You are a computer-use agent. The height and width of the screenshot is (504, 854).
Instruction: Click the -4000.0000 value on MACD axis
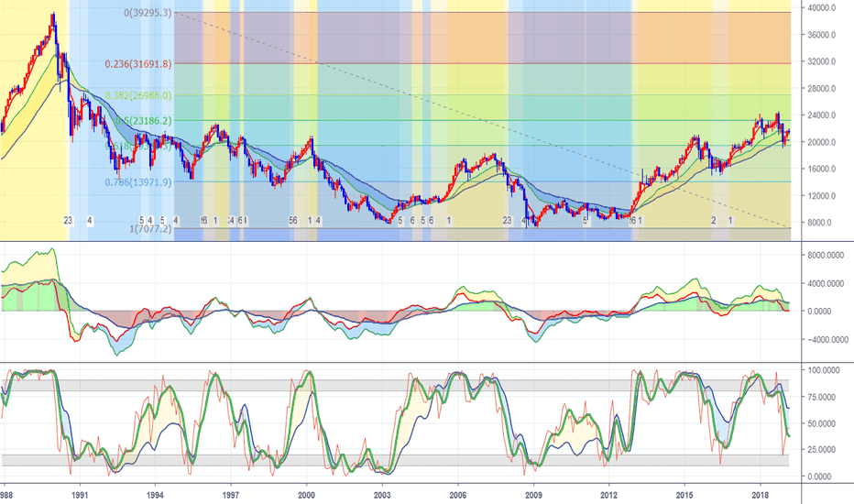[827, 340]
